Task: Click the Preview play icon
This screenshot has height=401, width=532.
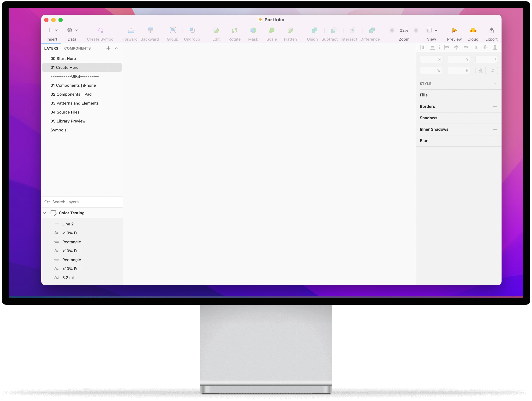Action: [x=454, y=30]
